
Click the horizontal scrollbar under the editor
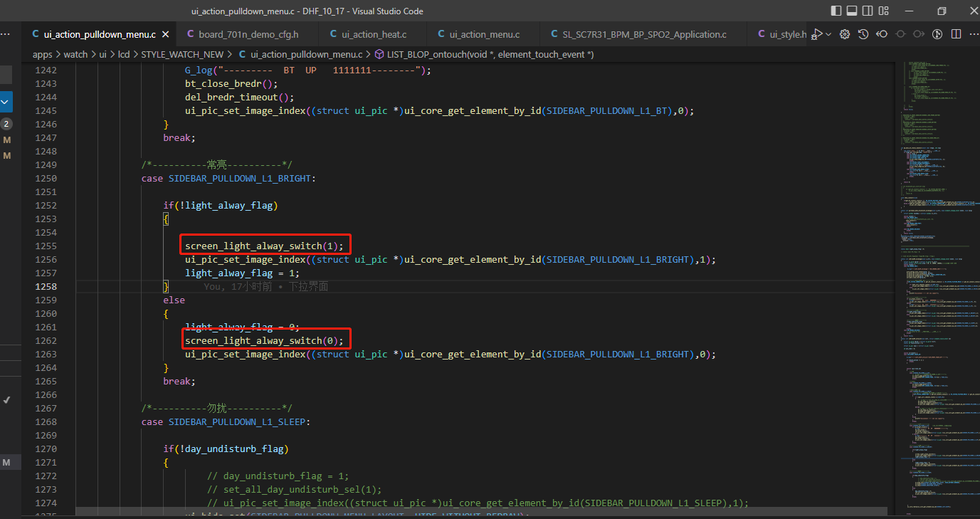pyautogui.click(x=481, y=511)
